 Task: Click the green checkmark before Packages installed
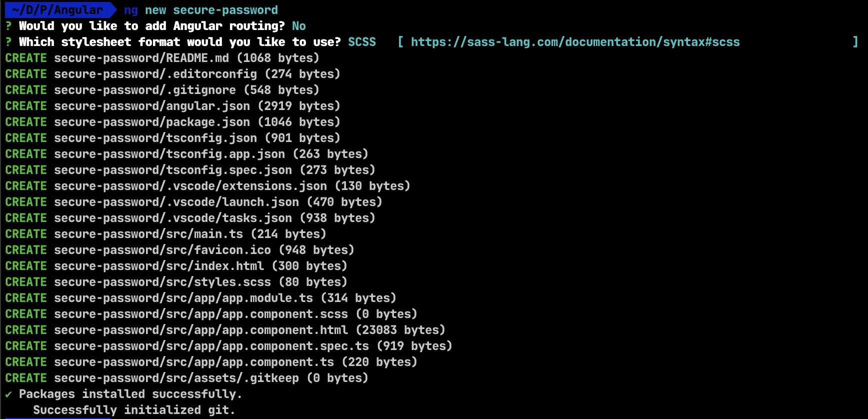pos(8,394)
